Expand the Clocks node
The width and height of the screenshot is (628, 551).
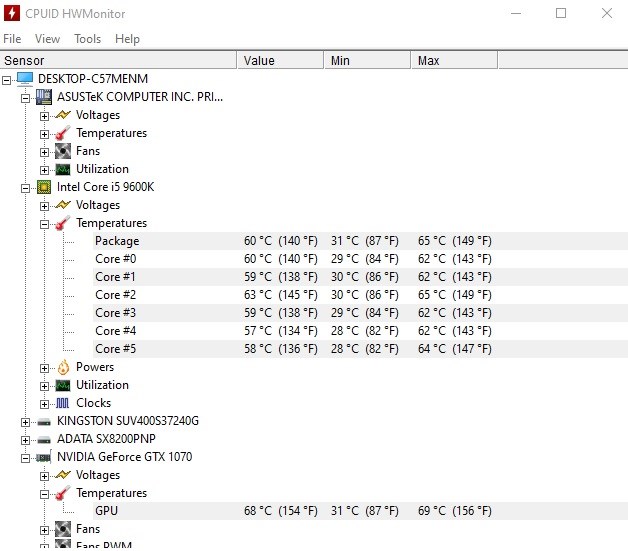[x=44, y=404]
